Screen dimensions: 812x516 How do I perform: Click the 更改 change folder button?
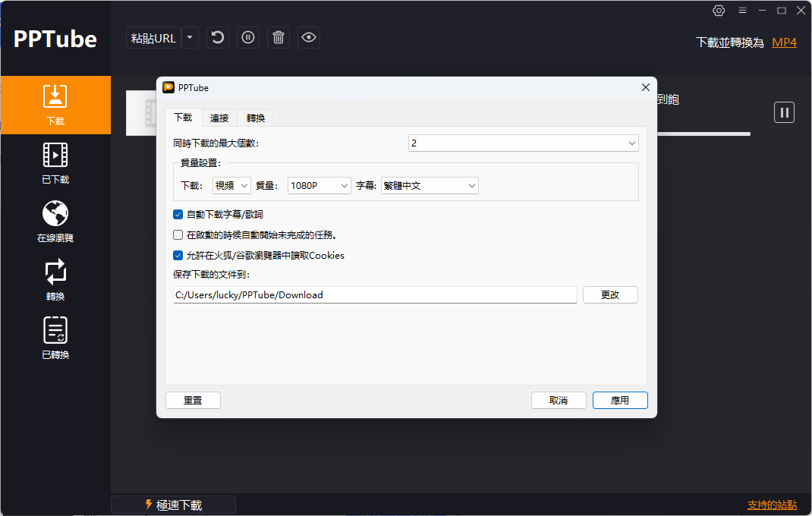point(610,294)
